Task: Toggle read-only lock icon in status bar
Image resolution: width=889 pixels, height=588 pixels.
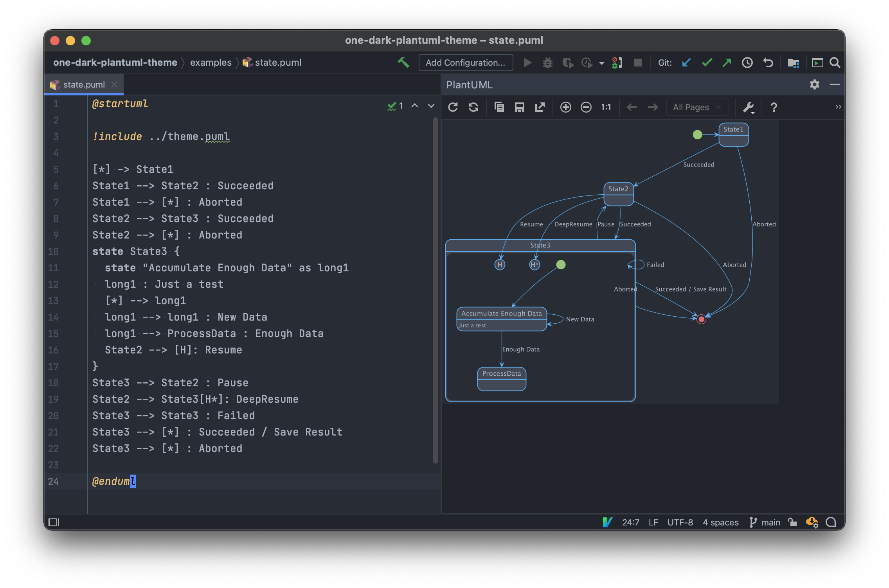Action: point(792,522)
